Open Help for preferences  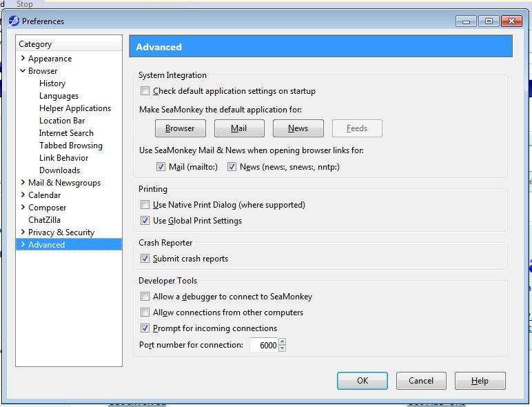[480, 381]
